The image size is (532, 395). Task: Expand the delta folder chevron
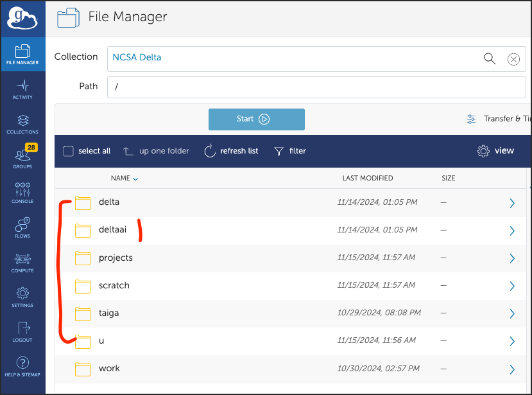(512, 203)
